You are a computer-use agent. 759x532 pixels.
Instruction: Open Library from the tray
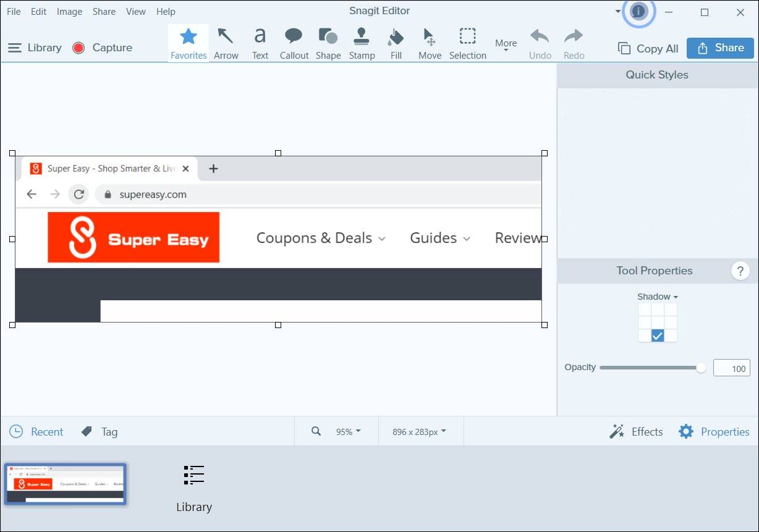(x=193, y=489)
